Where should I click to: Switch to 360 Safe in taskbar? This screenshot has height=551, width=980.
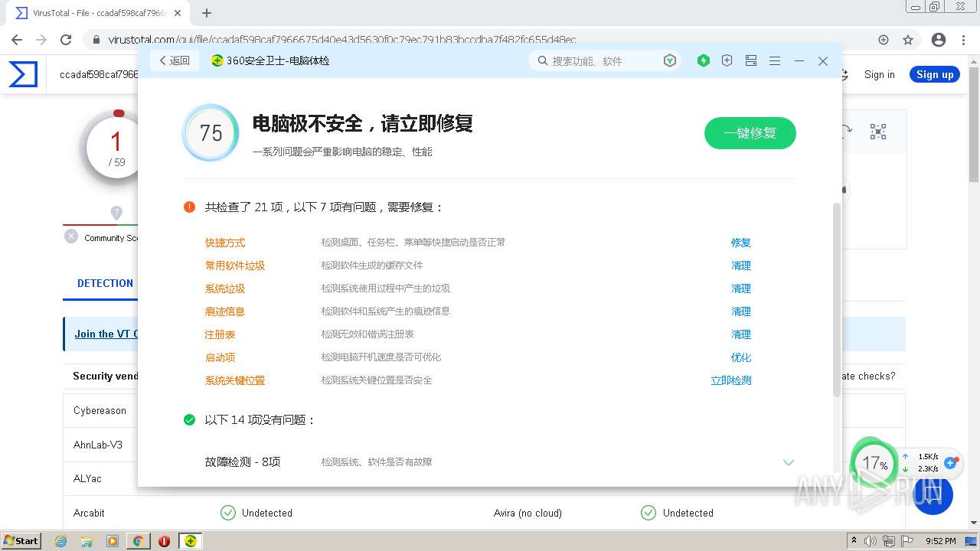tap(190, 541)
